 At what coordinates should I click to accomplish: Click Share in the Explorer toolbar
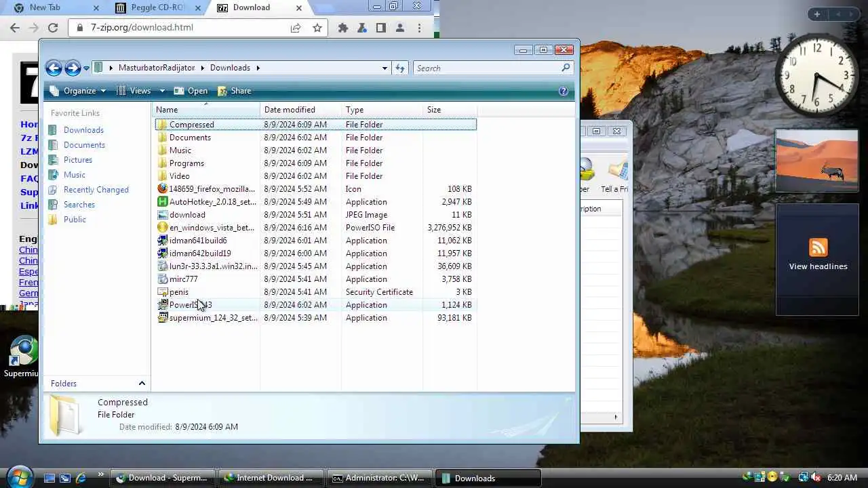click(234, 91)
